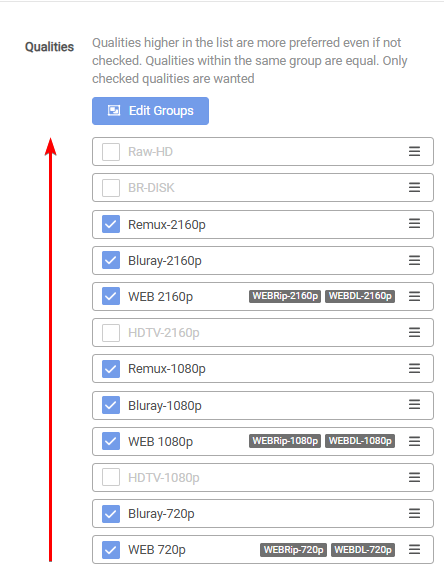This screenshot has width=444, height=571.
Task: Click the HDTV-1080p row handle icon
Action: [x=414, y=477]
